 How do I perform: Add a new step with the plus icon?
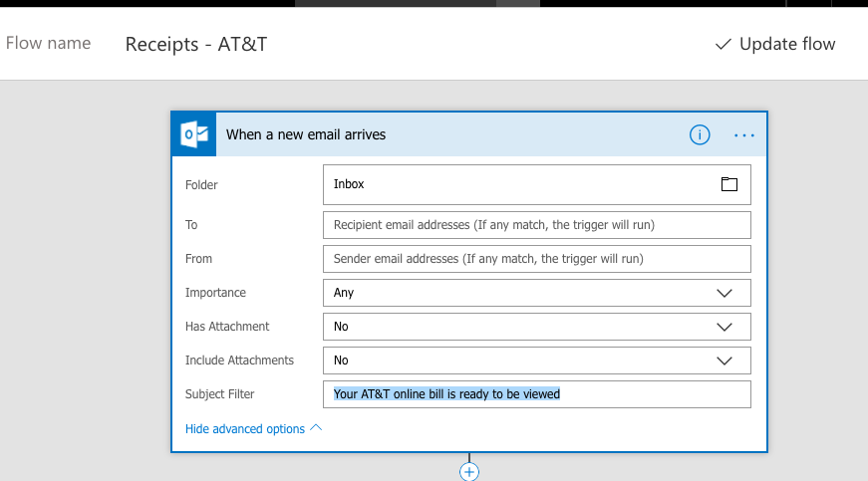[x=469, y=472]
